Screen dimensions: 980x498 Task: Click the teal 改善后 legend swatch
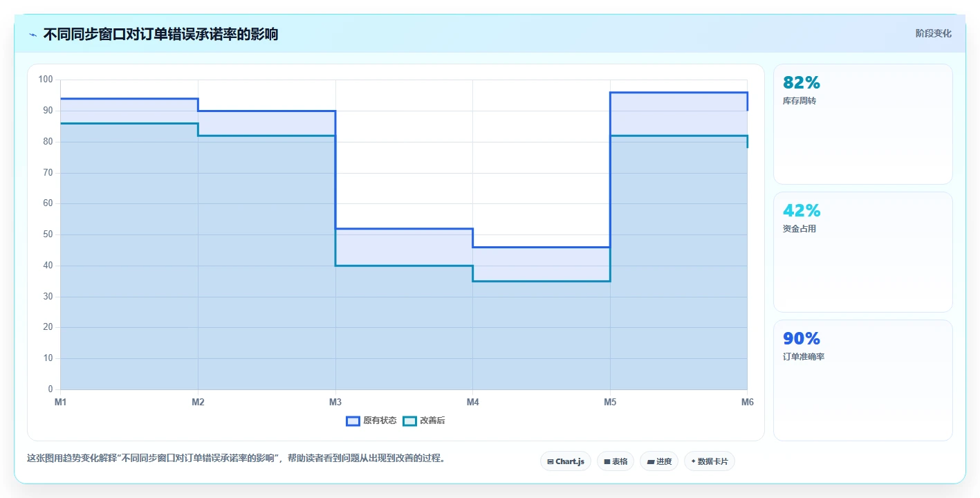tap(409, 421)
